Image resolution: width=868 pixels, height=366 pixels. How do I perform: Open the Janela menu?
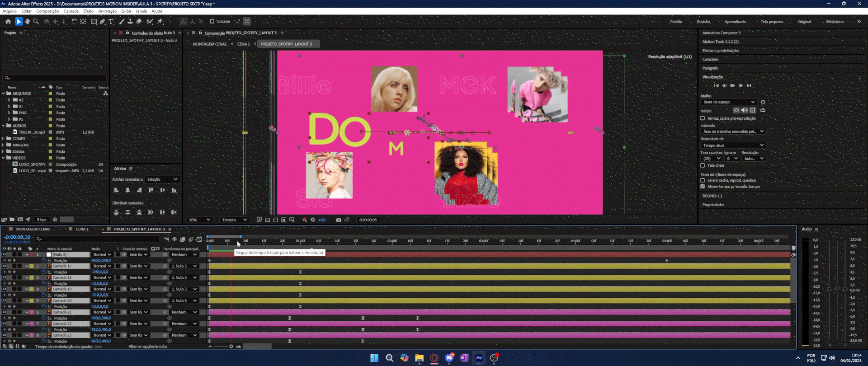pos(141,11)
